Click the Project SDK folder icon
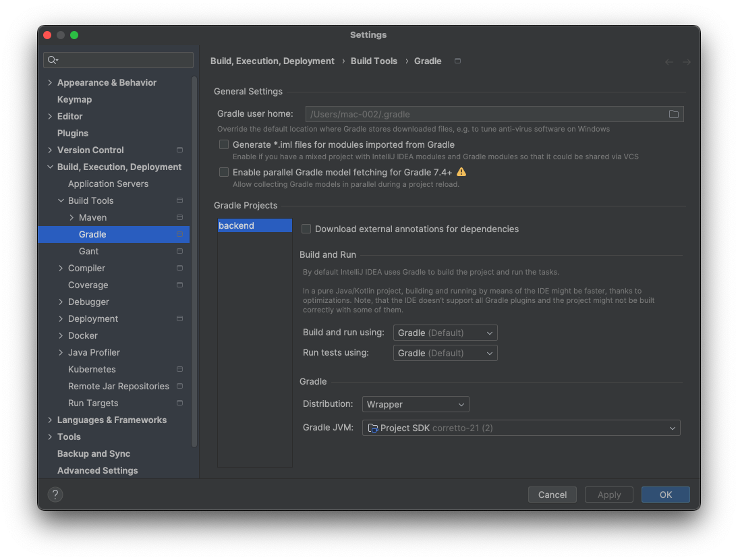The image size is (738, 560). 373,428
